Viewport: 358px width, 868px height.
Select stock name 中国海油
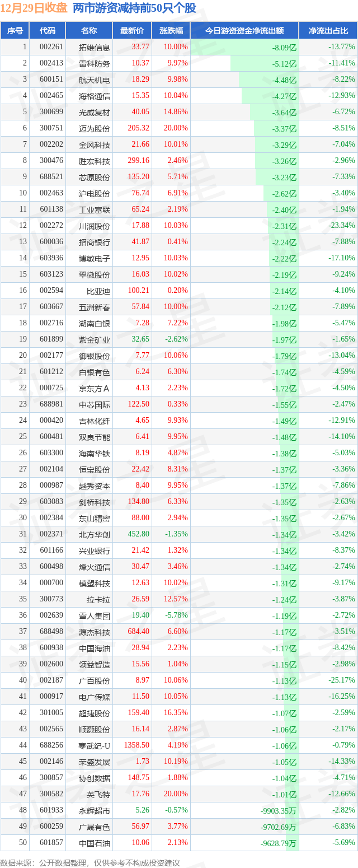(x=95, y=648)
